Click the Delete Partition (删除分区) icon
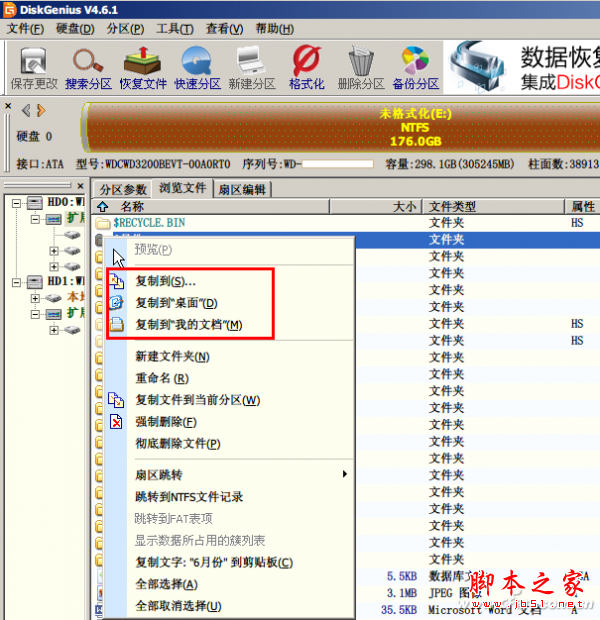This screenshot has width=600, height=620. tap(361, 68)
